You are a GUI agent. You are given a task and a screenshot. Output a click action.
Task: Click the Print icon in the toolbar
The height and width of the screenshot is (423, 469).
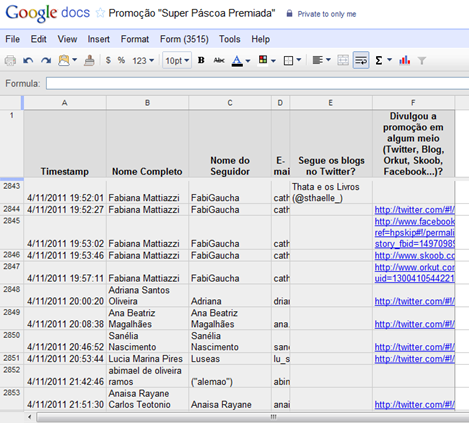click(x=10, y=61)
